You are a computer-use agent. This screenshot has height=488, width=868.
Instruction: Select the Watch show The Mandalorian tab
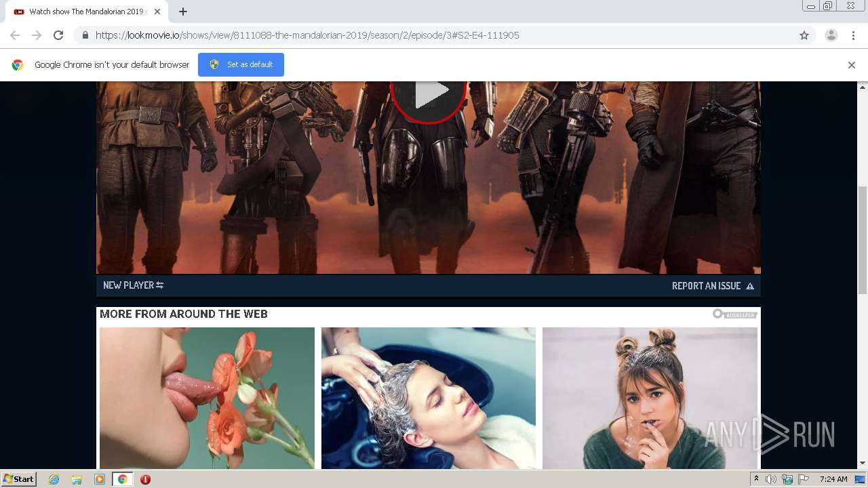(87, 12)
